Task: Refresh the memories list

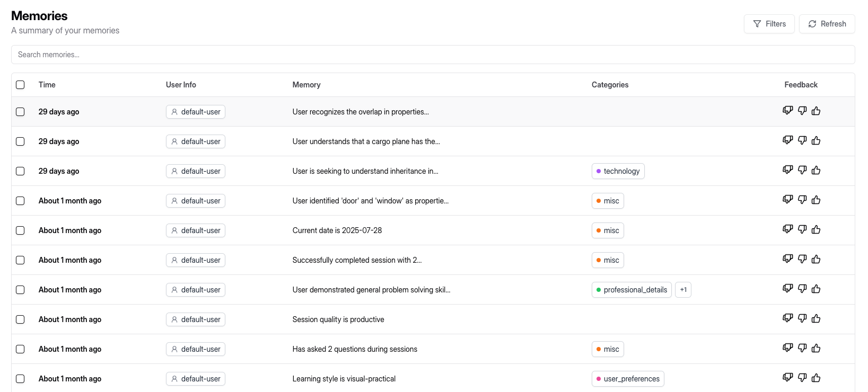Action: click(x=827, y=24)
